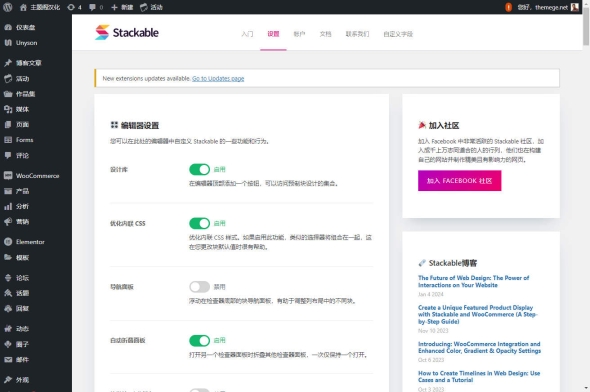The image size is (590, 392).
Task: Switch to the 入门 tab
Action: [247, 34]
